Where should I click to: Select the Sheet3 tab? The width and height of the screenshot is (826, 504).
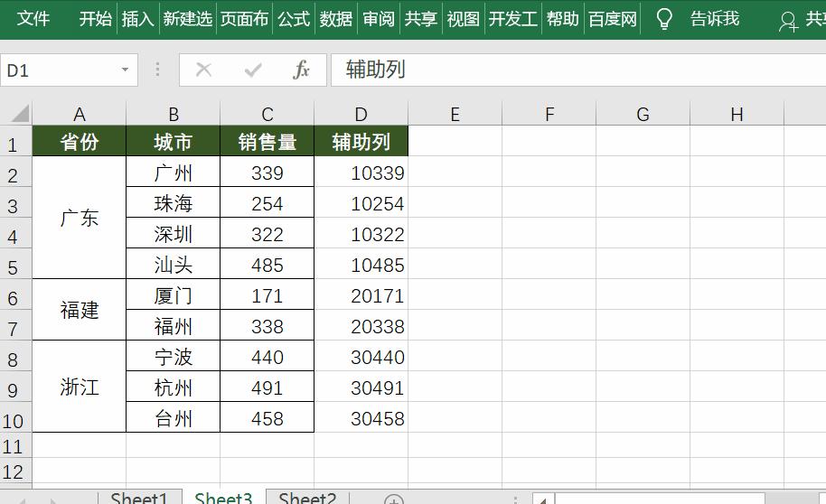(223, 499)
